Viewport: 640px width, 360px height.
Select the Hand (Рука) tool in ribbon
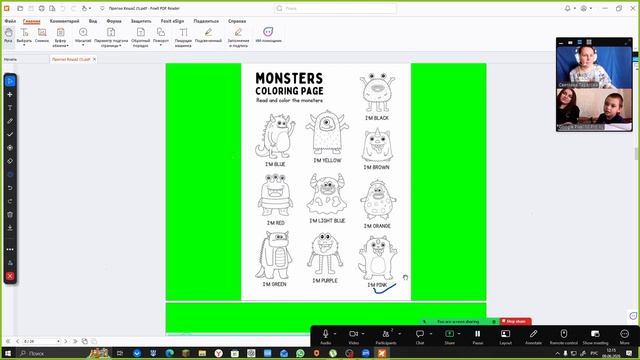[9, 36]
